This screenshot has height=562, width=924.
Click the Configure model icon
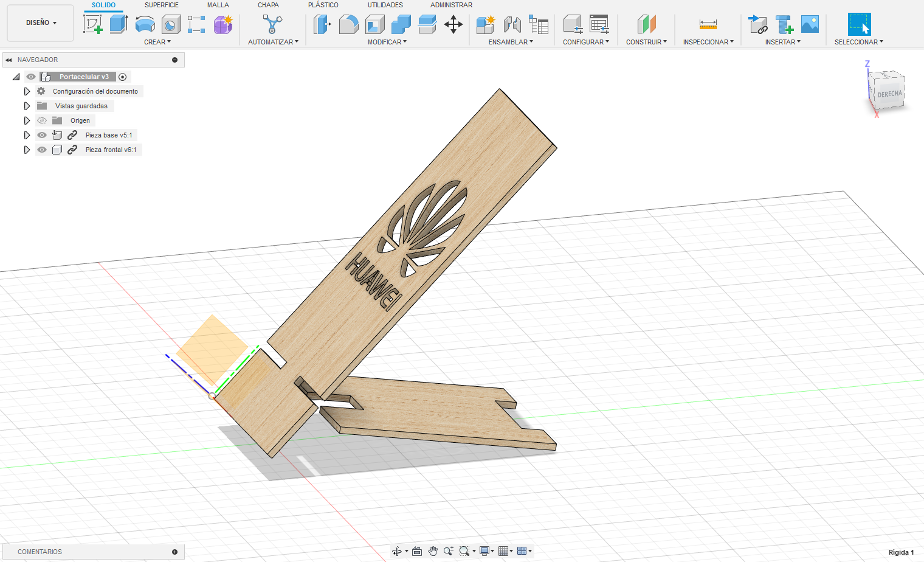573,24
